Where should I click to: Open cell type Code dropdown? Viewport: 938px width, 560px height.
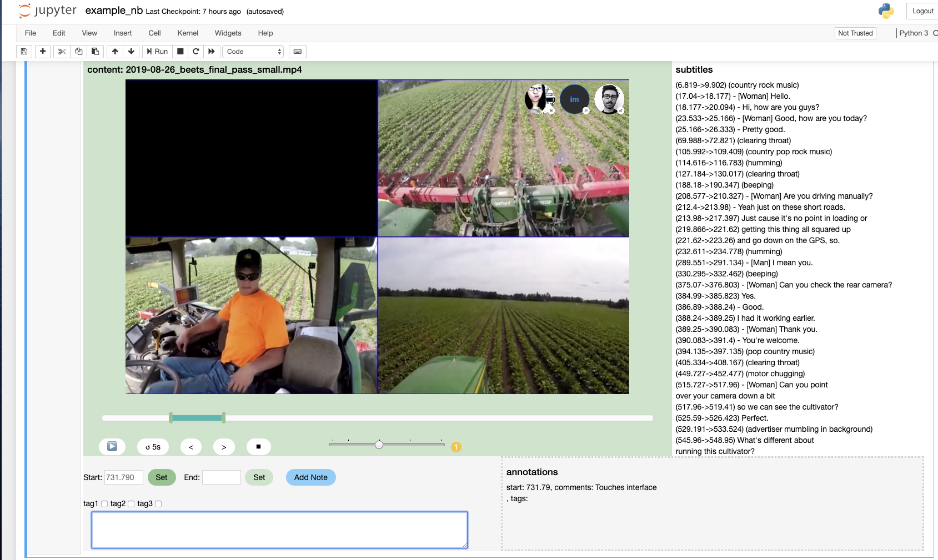click(253, 52)
